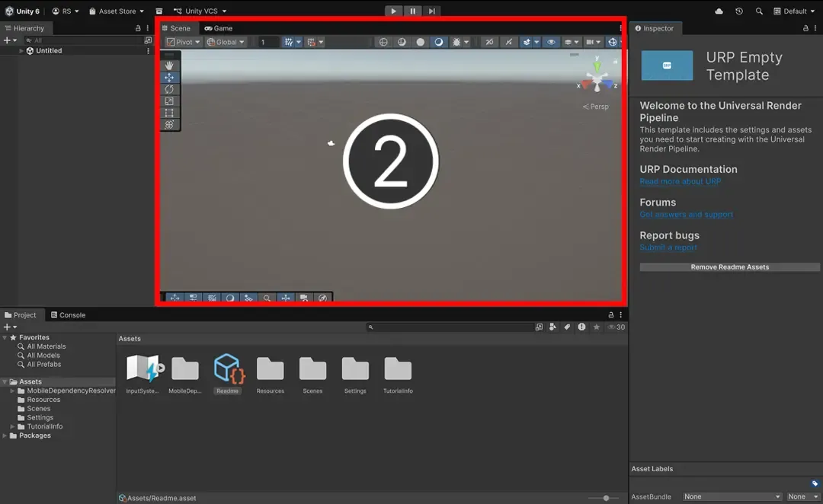Click the scene orientation gizmo
The image size is (823, 504).
[x=597, y=78]
